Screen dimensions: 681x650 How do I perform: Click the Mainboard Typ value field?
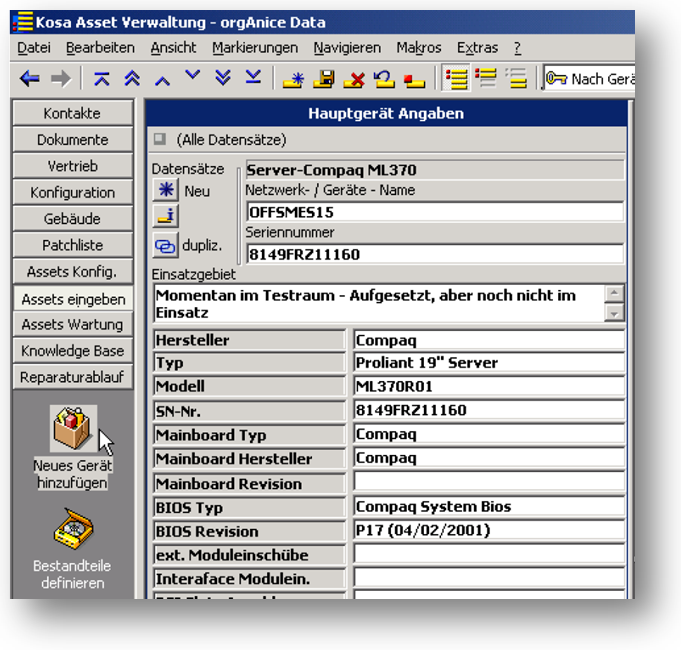(489, 434)
